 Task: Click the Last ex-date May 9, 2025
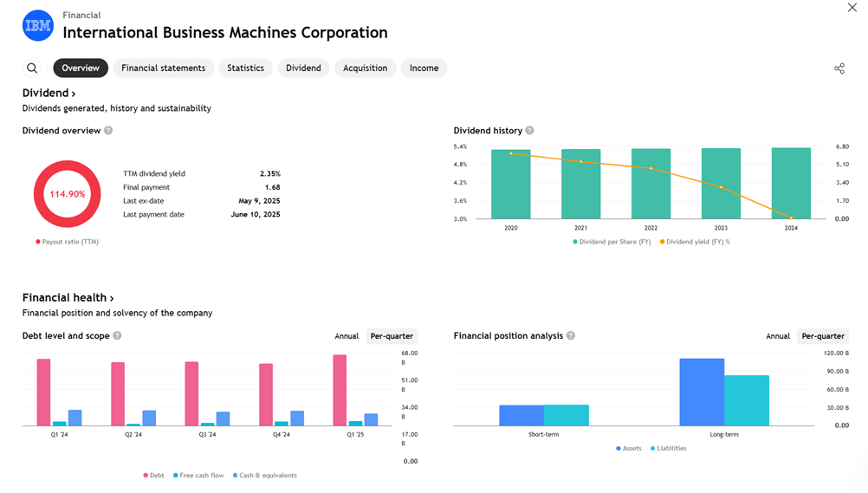[x=259, y=200]
